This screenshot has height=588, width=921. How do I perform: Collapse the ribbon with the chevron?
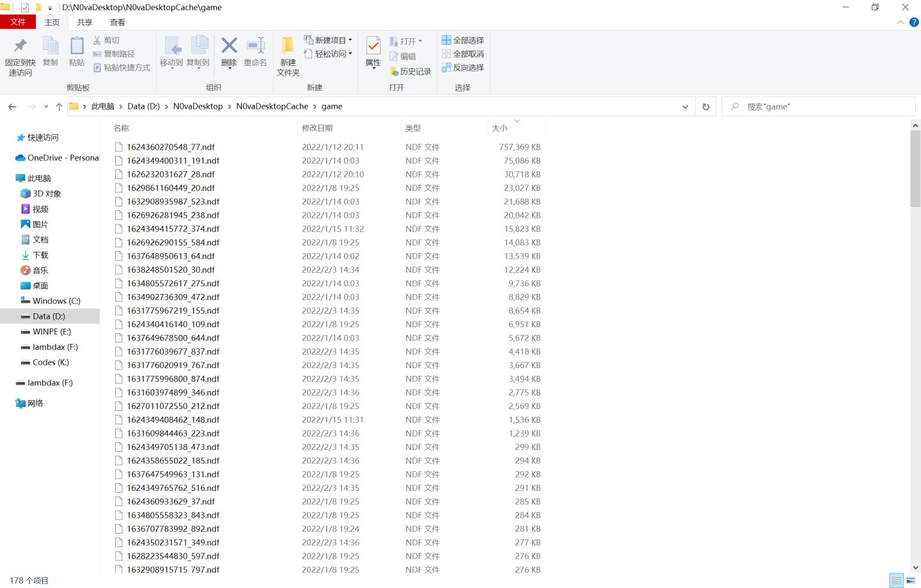coord(901,22)
